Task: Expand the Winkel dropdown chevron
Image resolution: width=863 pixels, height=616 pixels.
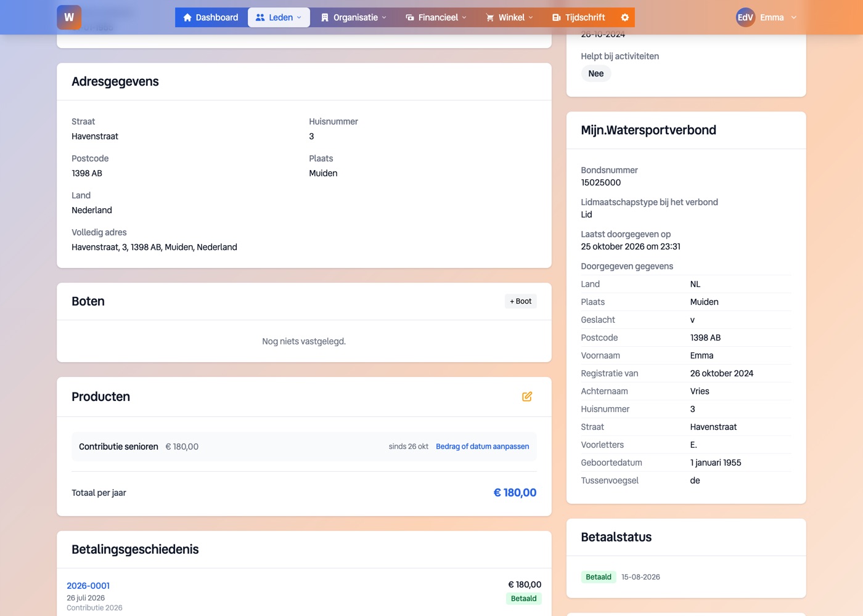Action: point(531,17)
